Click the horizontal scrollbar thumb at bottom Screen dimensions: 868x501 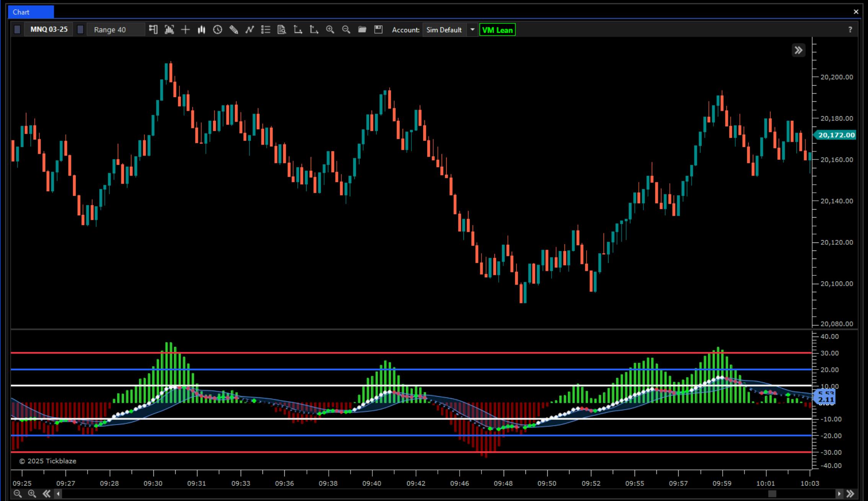772,494
